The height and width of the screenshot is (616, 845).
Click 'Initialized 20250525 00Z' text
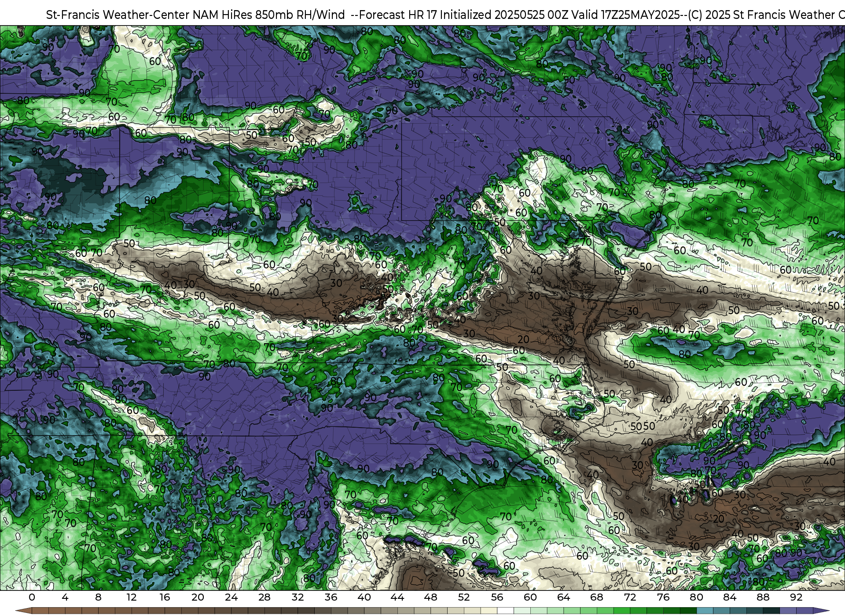click(503, 15)
